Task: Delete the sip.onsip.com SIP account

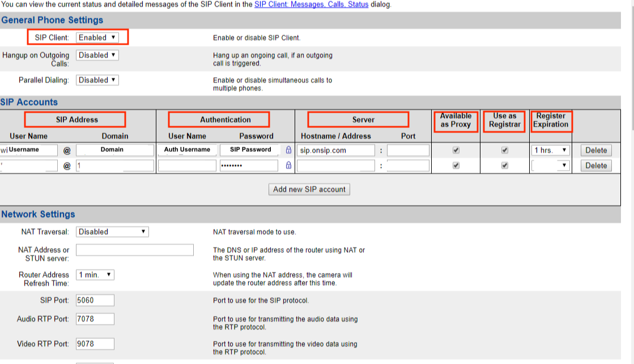Action: (596, 150)
